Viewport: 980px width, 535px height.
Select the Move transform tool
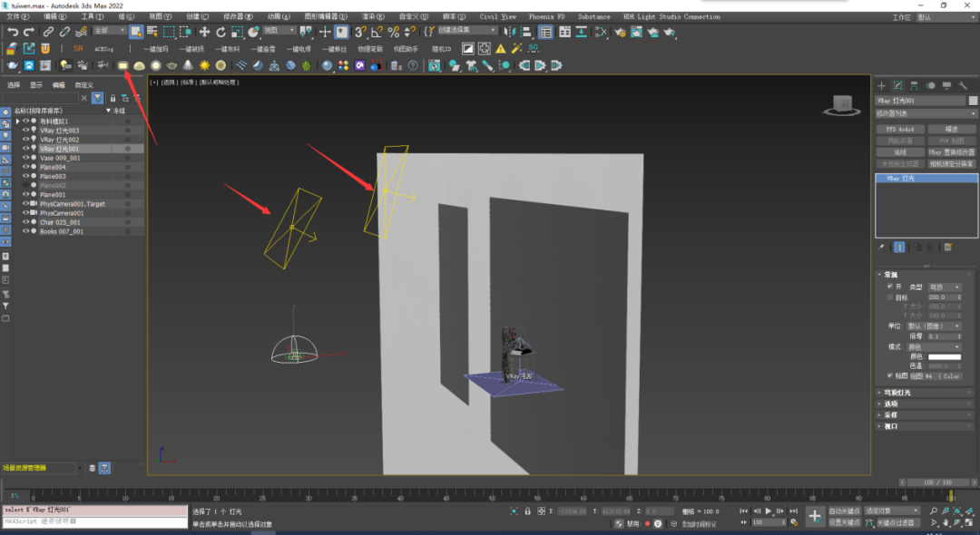[205, 32]
